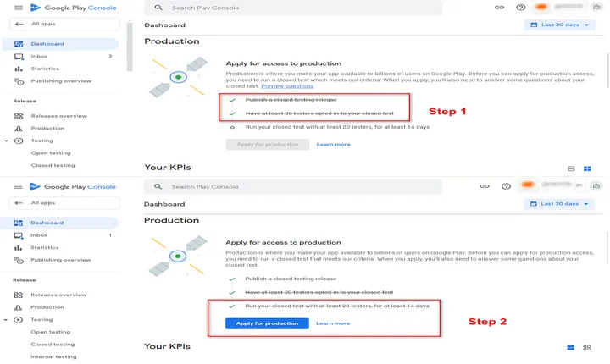Click the help question-mark icon in upper header
The width and height of the screenshot is (610, 364).
pyautogui.click(x=520, y=8)
